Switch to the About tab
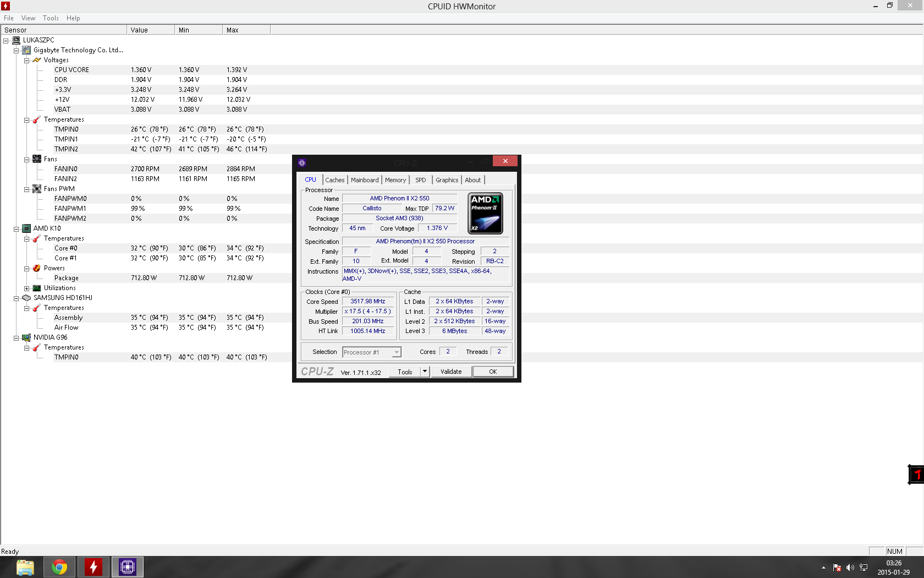This screenshot has width=924, height=578. coord(473,180)
